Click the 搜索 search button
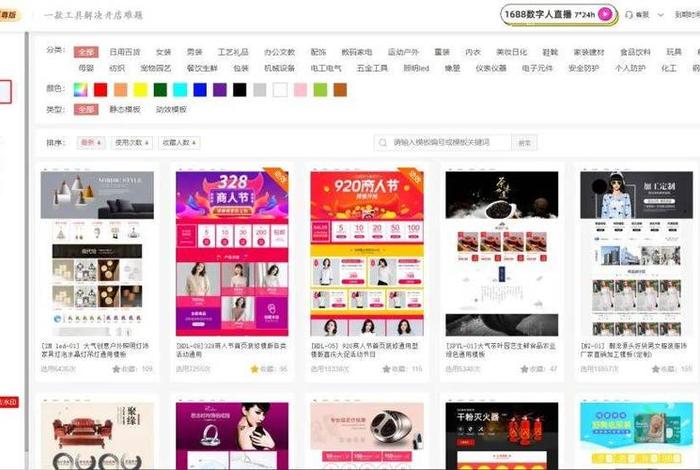 click(524, 143)
